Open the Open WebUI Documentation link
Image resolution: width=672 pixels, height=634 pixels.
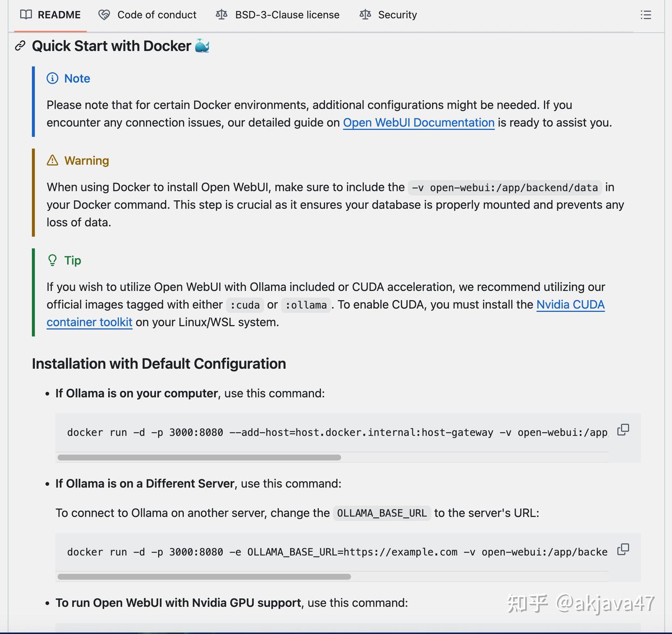[419, 123]
